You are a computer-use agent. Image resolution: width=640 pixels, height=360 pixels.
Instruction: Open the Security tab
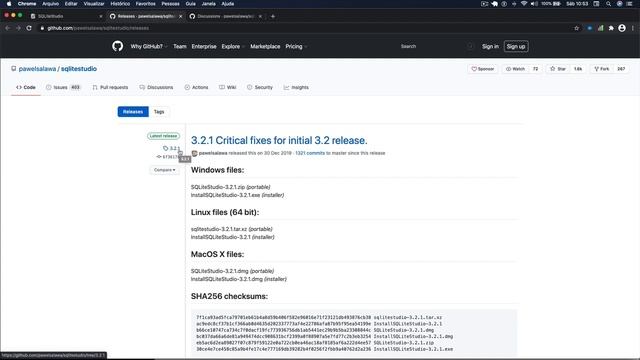point(260,87)
